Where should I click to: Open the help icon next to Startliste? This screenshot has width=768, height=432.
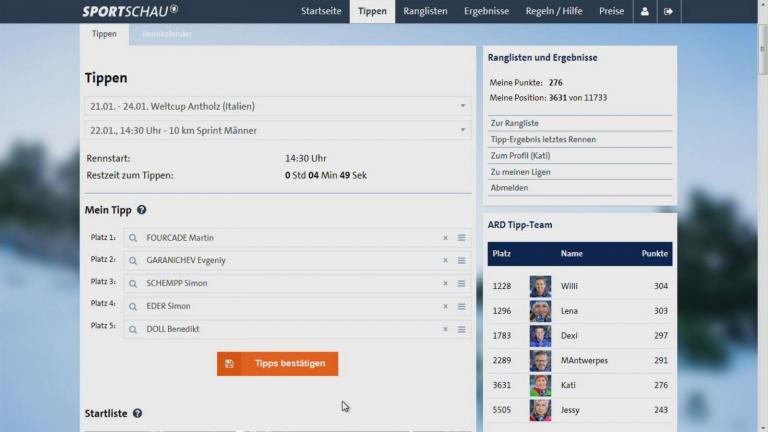tap(137, 413)
